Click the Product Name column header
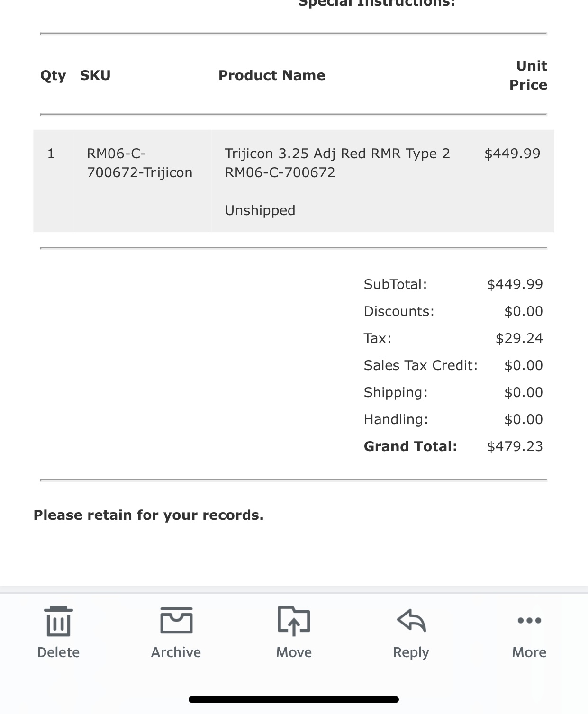Screen dimensions: 588x714 (x=272, y=75)
